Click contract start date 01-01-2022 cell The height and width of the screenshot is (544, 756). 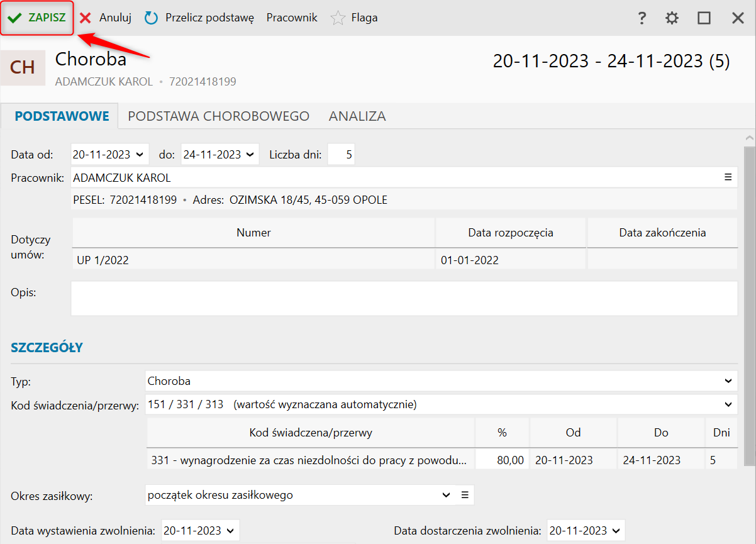coord(511,259)
